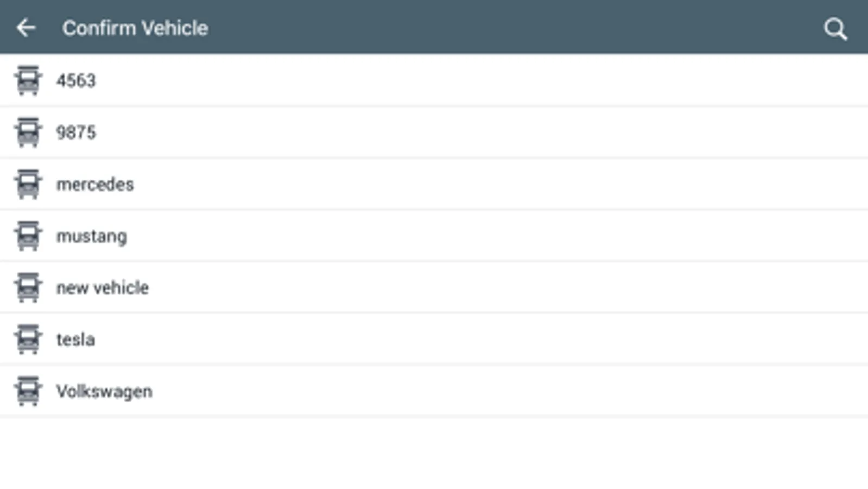
Task: Click the back arrow icon
Action: pyautogui.click(x=26, y=28)
